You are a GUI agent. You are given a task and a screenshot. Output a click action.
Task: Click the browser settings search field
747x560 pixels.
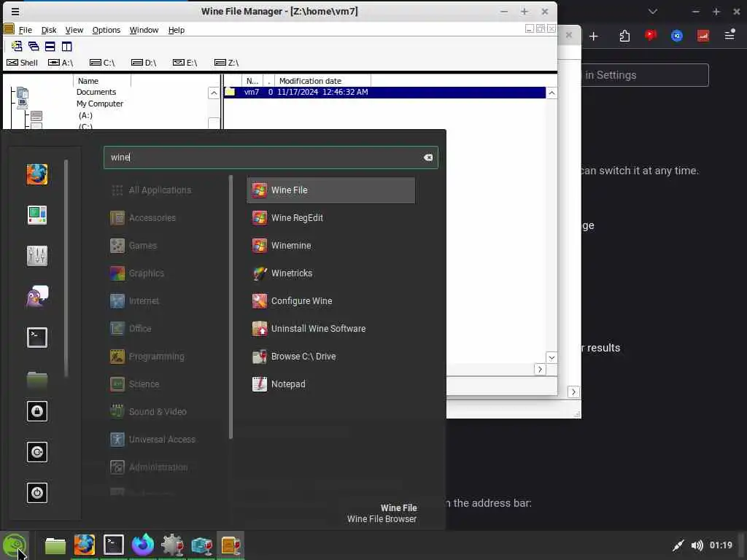[645, 75]
